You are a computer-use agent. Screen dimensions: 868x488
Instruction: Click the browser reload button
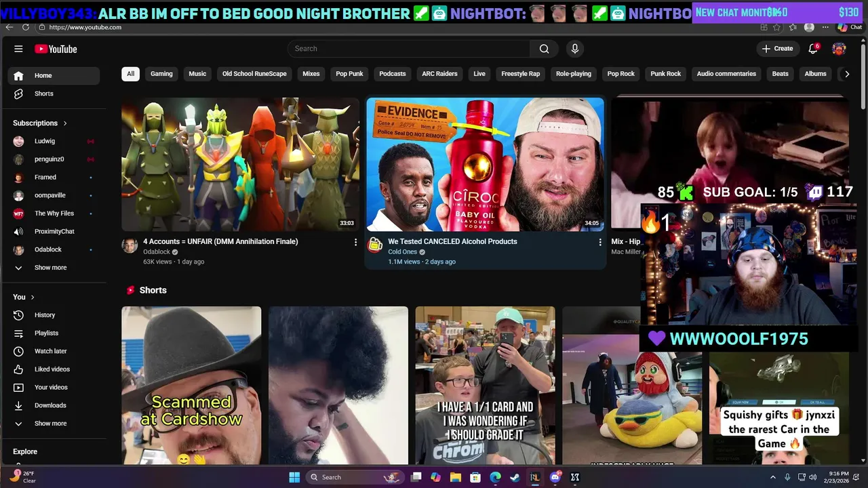click(26, 27)
